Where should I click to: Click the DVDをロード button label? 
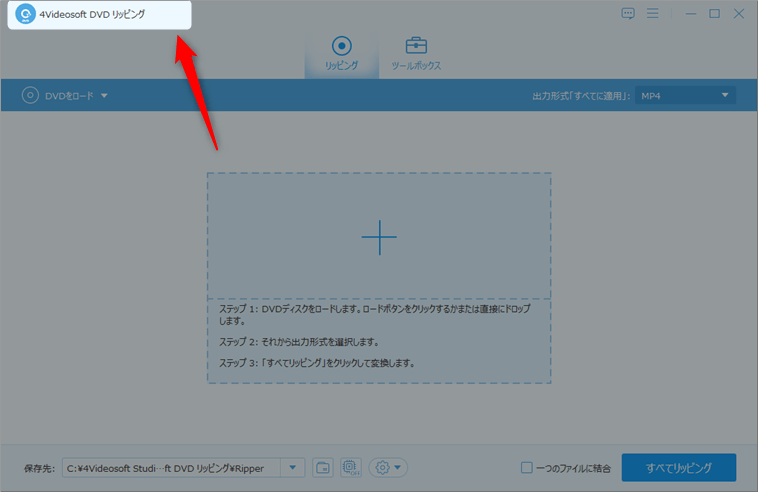pyautogui.click(x=69, y=96)
